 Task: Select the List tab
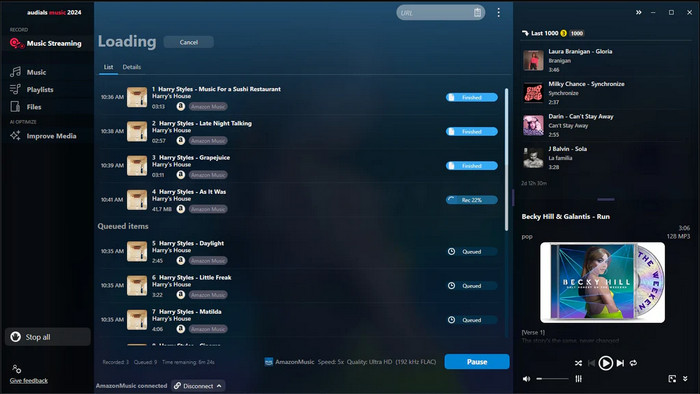[x=108, y=67]
